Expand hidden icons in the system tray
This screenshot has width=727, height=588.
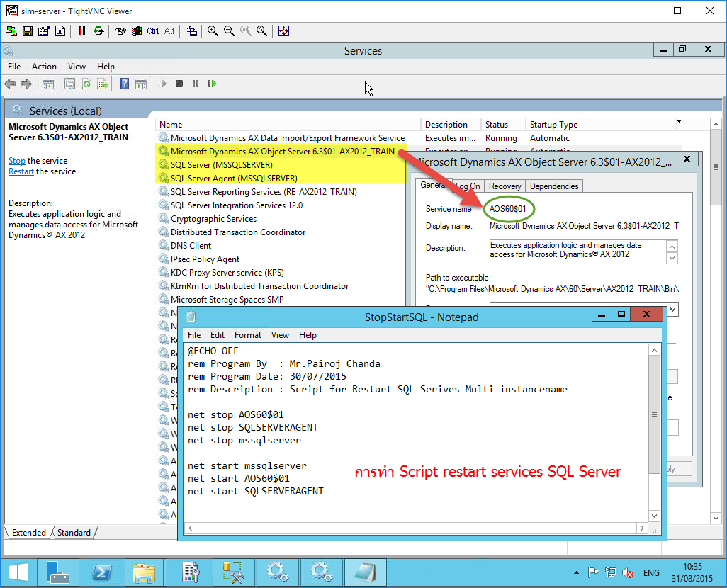(576, 572)
